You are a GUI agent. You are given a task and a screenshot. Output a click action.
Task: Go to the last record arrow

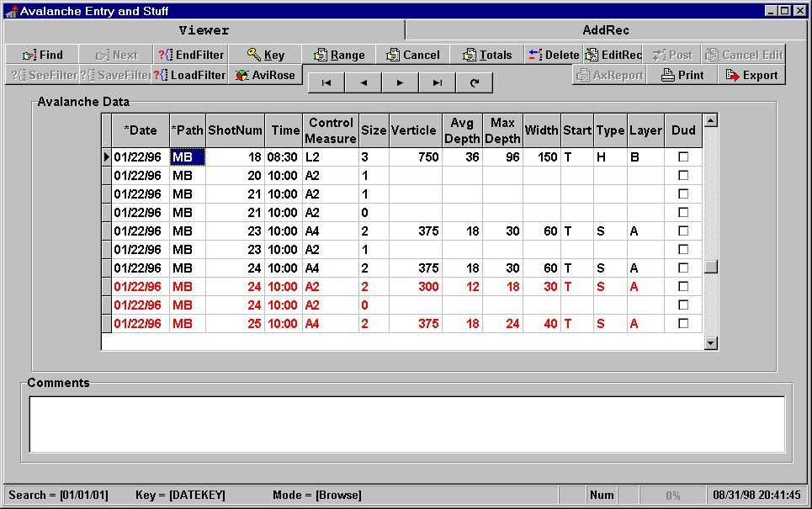438,82
